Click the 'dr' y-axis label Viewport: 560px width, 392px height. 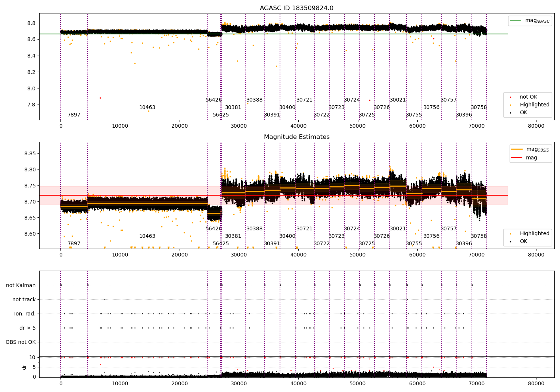pos(24,367)
